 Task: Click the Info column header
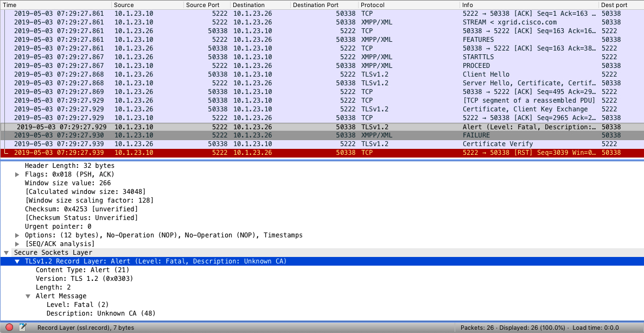point(530,5)
